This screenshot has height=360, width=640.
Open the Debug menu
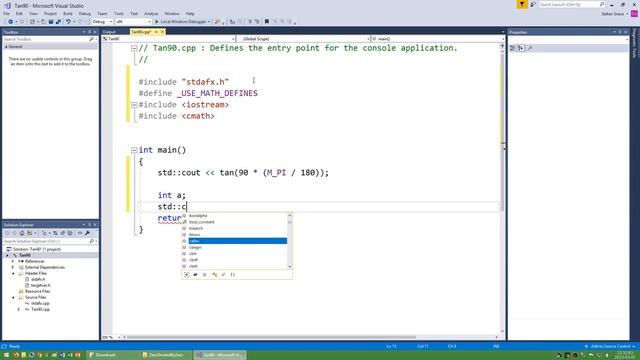[x=85, y=13]
